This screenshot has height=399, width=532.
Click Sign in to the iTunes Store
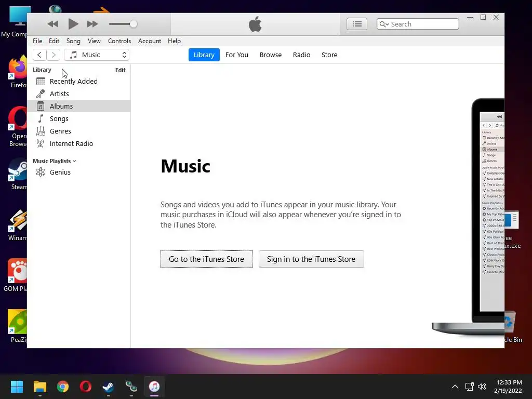pyautogui.click(x=311, y=259)
